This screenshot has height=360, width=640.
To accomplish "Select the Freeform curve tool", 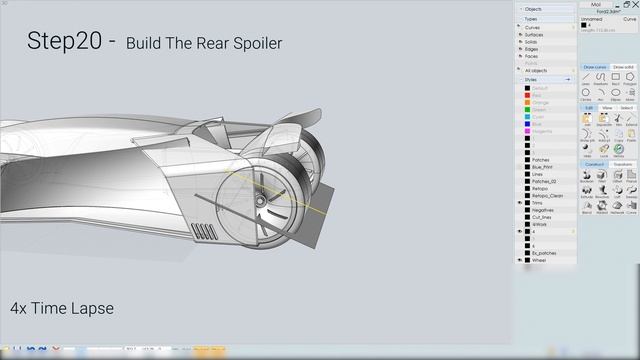I will pos(600,78).
